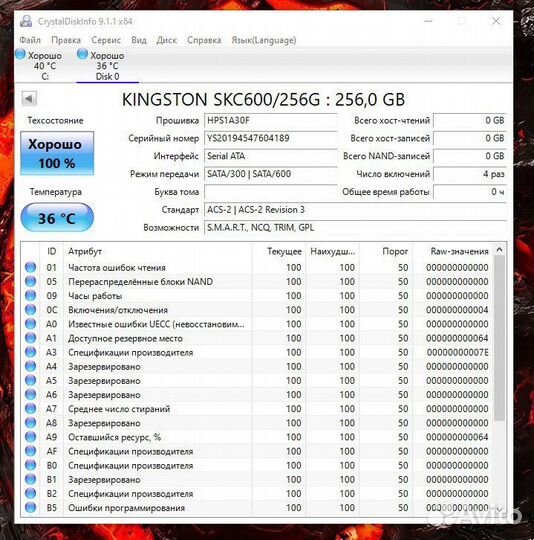This screenshot has height=540, width=534.
Task: Click status orb for Ошибки программирования row
Action: click(x=31, y=507)
